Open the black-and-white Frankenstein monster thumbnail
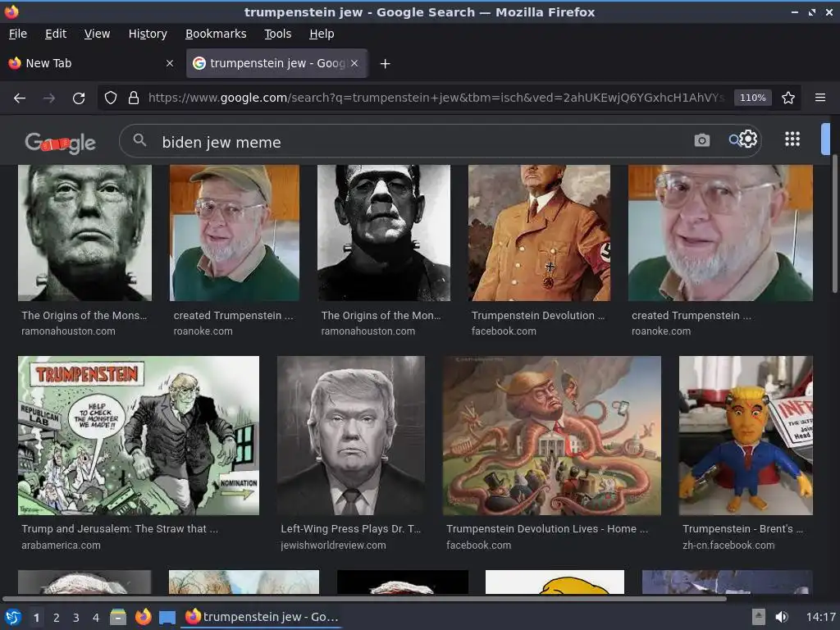Screen dimensions: 840x630 (x=384, y=232)
